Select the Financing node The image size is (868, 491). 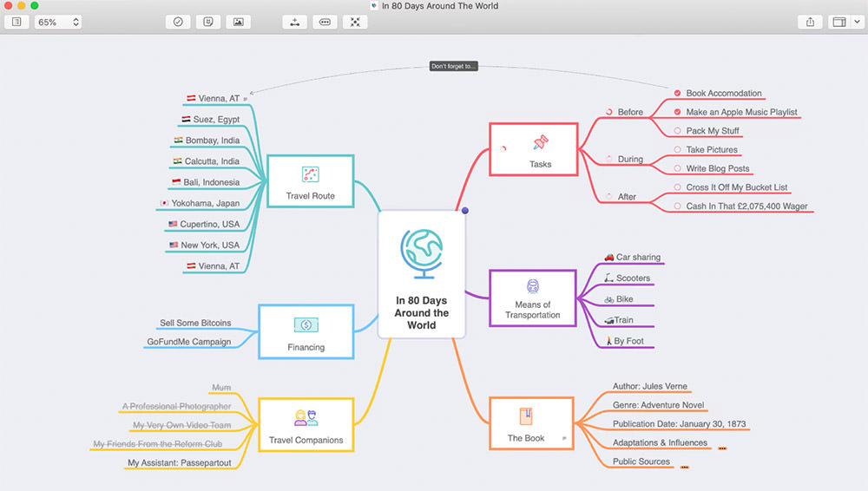[306, 331]
